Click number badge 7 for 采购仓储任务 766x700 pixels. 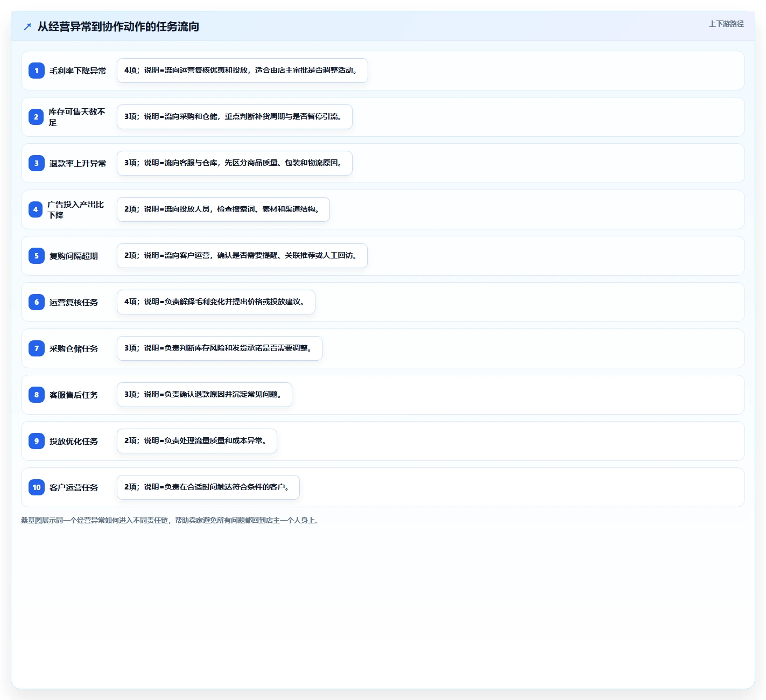click(x=37, y=348)
